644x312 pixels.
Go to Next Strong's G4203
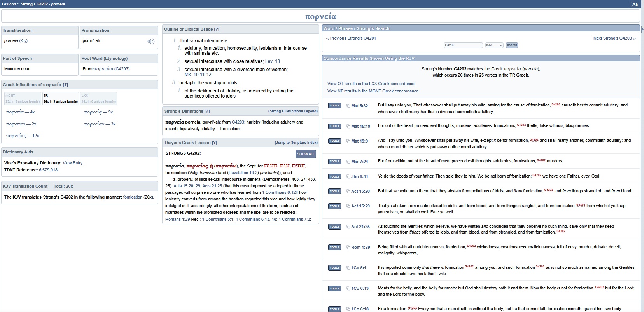[x=614, y=38]
